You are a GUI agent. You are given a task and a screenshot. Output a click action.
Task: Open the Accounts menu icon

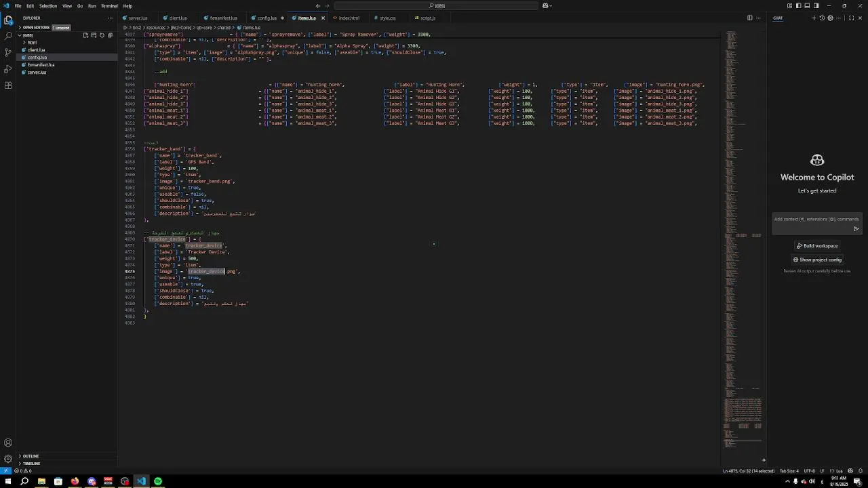click(x=8, y=443)
